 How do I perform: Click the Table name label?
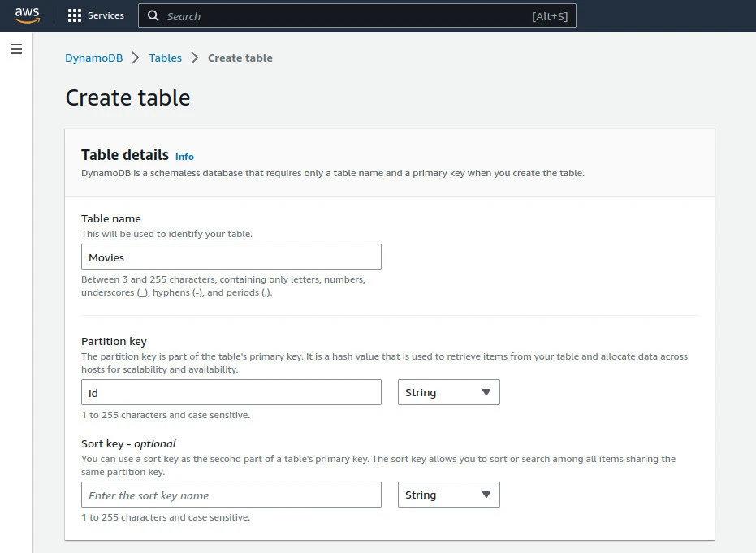click(x=111, y=218)
